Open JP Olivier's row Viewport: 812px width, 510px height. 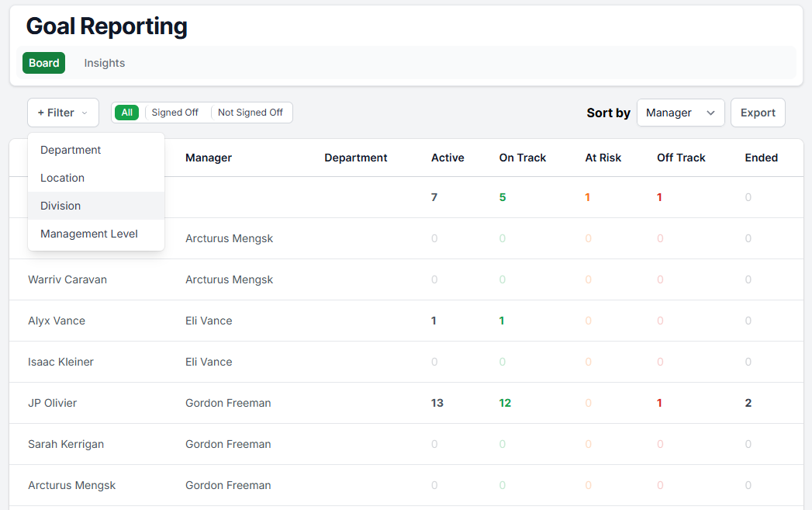52,403
